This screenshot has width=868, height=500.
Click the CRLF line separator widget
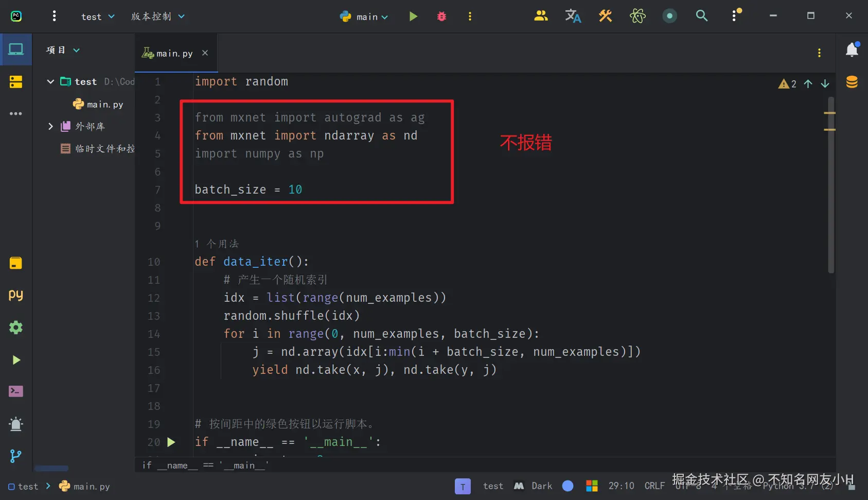pos(654,486)
